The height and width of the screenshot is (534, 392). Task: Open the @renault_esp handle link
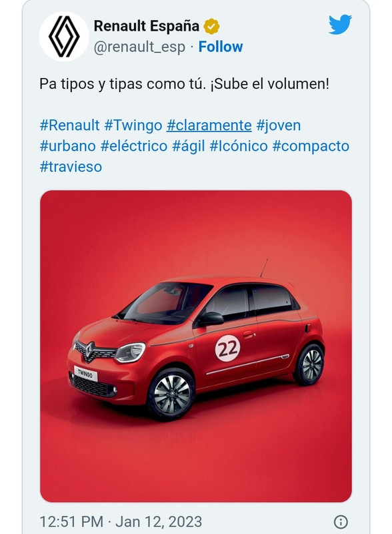click(139, 47)
